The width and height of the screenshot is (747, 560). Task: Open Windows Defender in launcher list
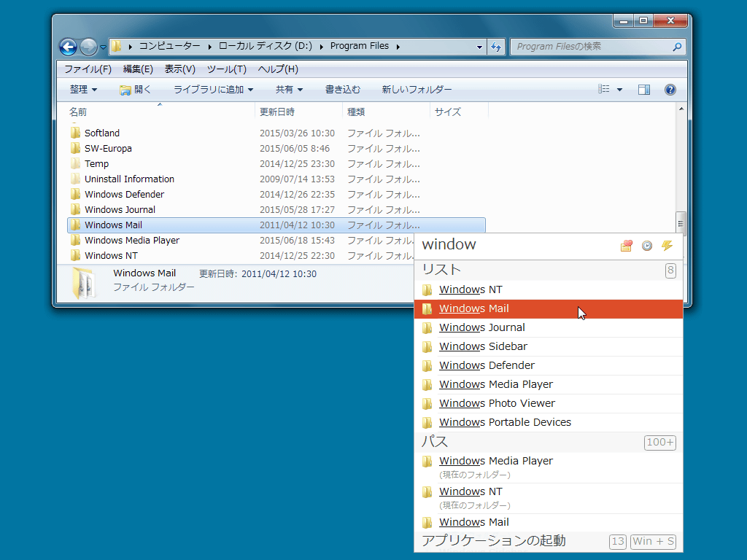click(549, 366)
